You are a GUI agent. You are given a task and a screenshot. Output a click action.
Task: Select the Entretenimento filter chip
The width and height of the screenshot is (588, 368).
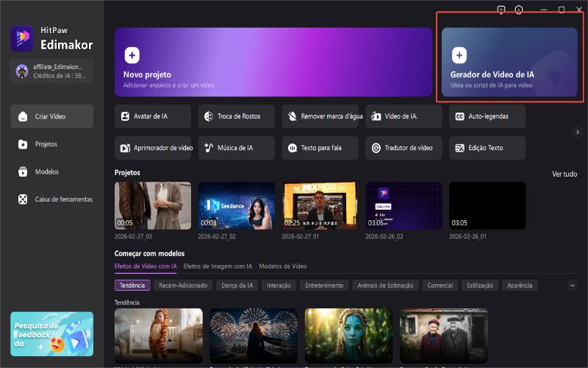click(x=324, y=286)
